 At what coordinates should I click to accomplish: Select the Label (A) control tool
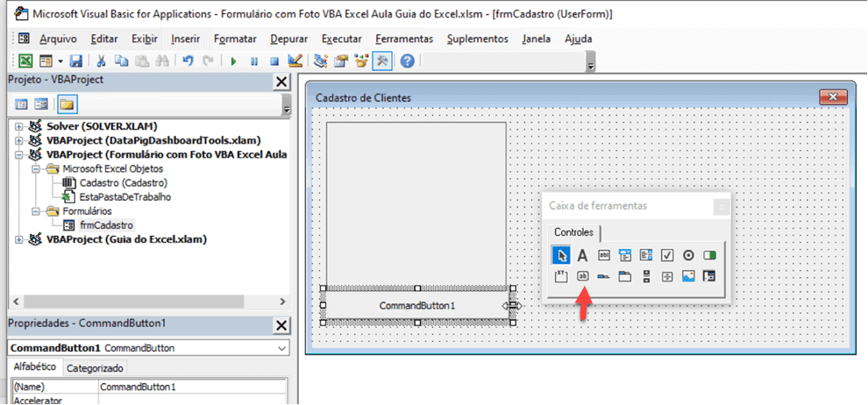582,255
